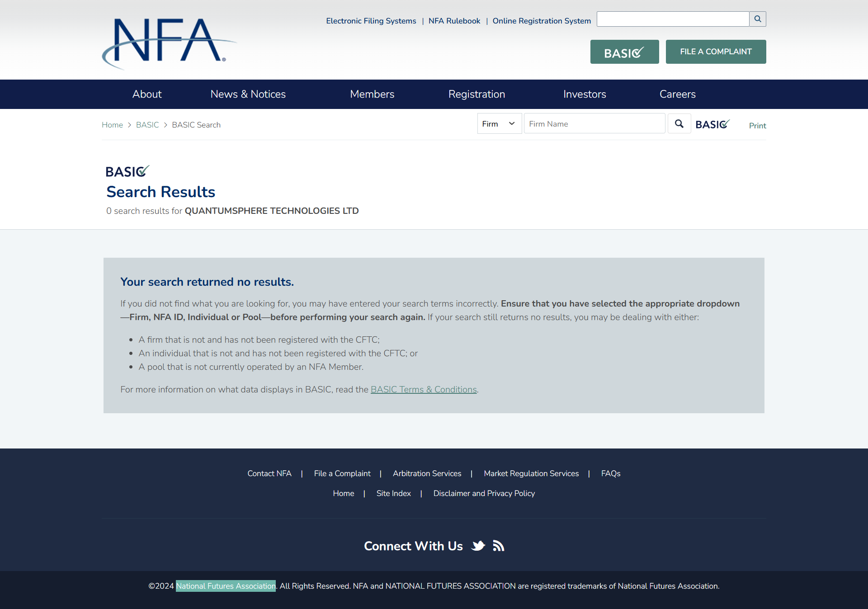Click the BASIC breadcrumb link
The width and height of the screenshot is (868, 609).
click(x=147, y=125)
